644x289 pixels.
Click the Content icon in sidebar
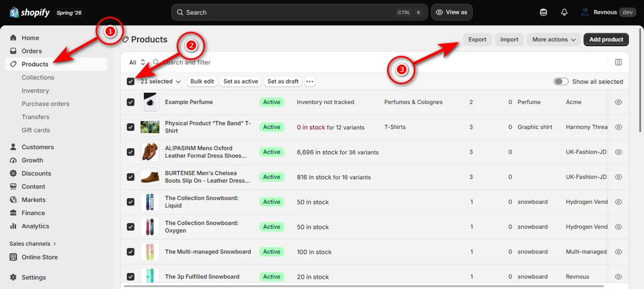click(13, 187)
